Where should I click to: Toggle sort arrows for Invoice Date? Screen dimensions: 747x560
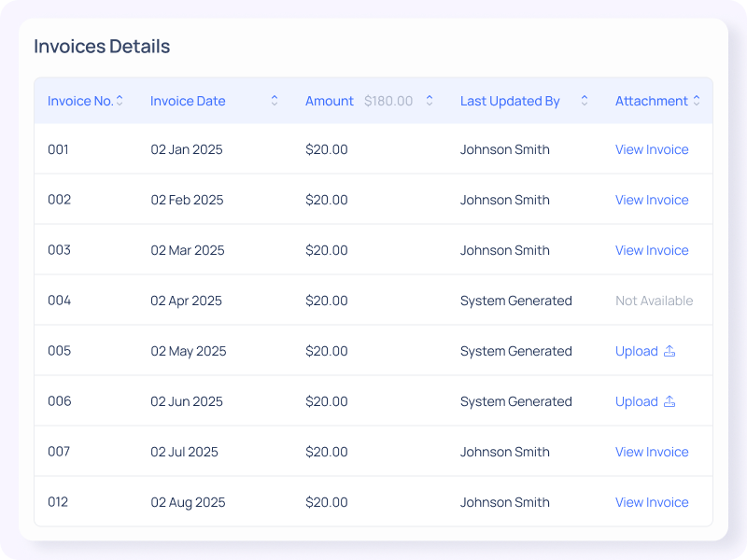click(275, 101)
